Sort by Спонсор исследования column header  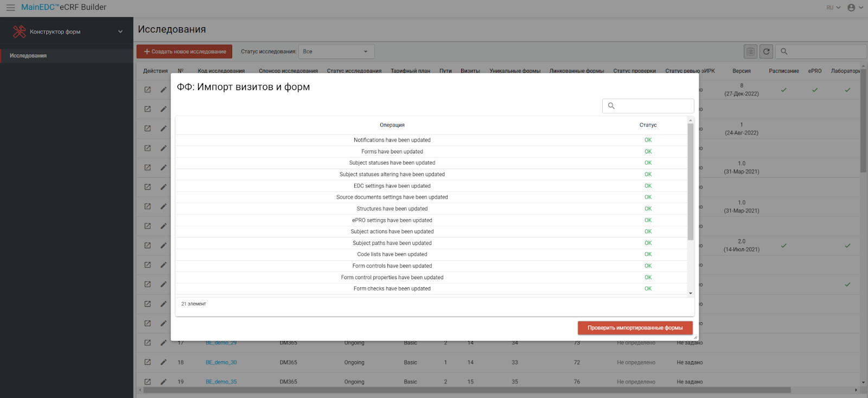288,71
